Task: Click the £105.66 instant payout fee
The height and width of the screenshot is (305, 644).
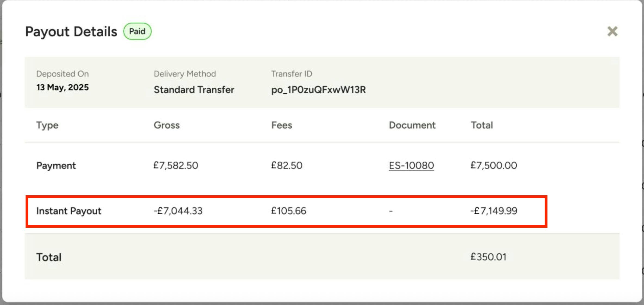Action: pos(289,211)
